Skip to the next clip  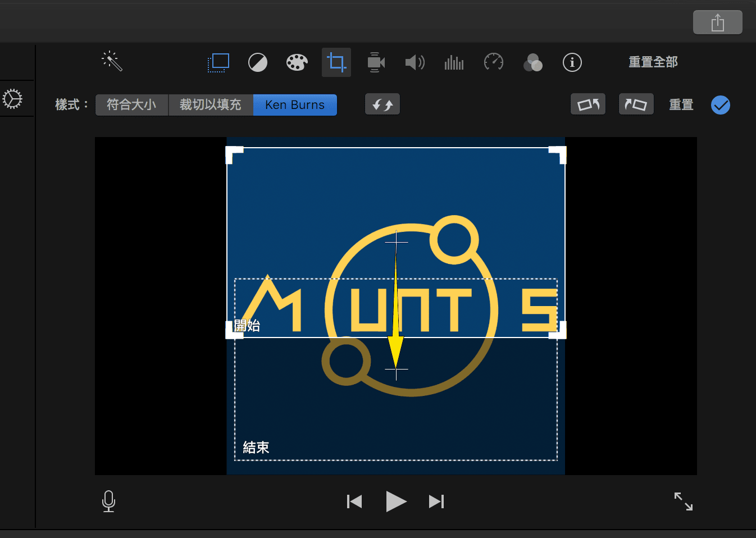tap(436, 501)
